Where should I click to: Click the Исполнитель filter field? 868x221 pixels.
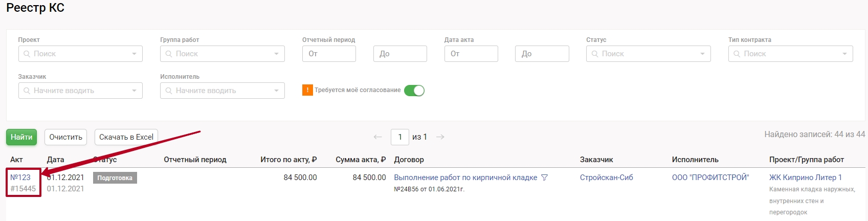pos(222,91)
